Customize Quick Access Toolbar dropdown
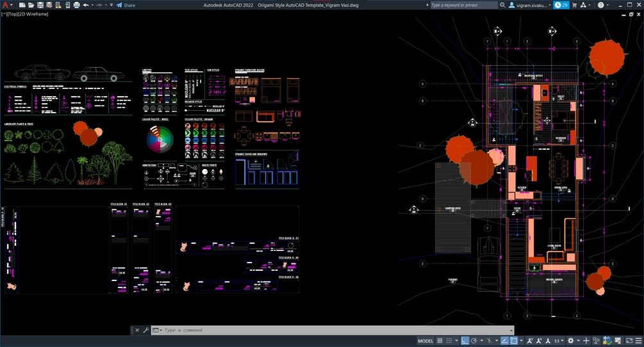This screenshot has width=644, height=347. click(111, 5)
